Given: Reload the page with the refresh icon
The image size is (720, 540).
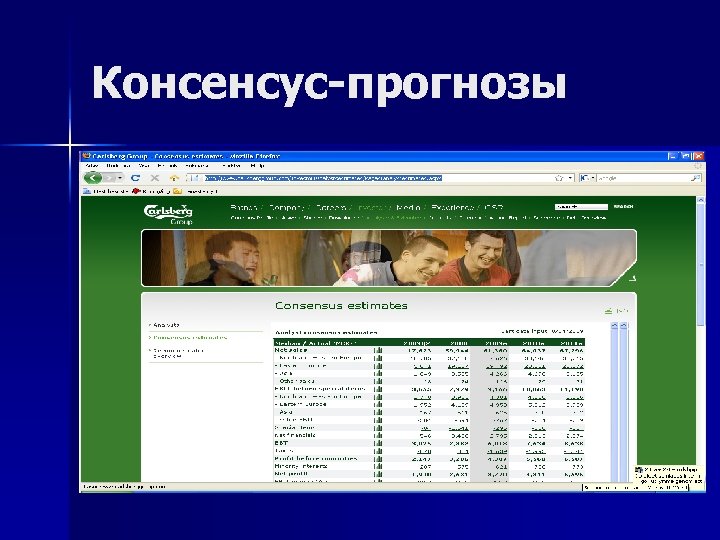Looking at the screenshot, I should 135,178.
